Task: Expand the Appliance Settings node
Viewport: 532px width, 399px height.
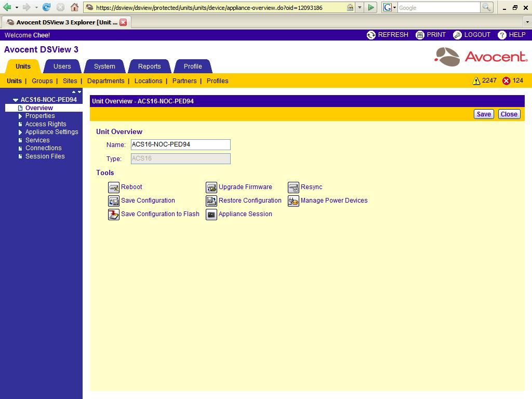Action: (20, 132)
